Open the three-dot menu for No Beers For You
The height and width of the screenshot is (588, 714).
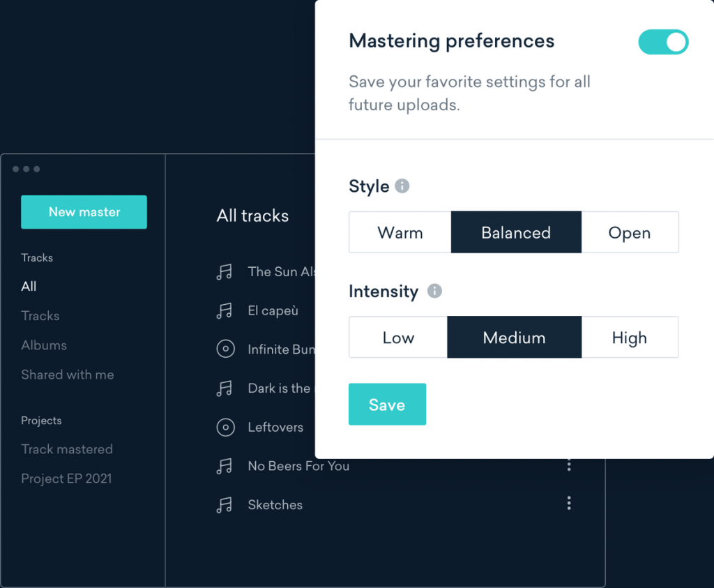pyautogui.click(x=569, y=465)
